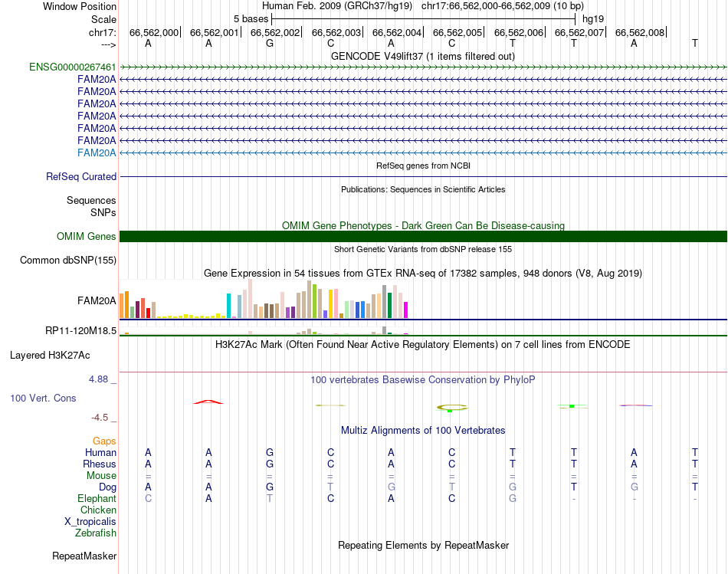This screenshot has height=574, width=728.
Task: Click the Human Feb. 2009 (GRCh37/hg19) title text
Action: pos(337,6)
